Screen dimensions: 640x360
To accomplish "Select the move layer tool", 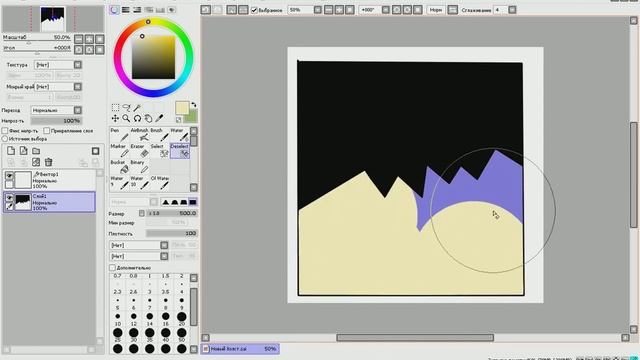I will 116,118.
